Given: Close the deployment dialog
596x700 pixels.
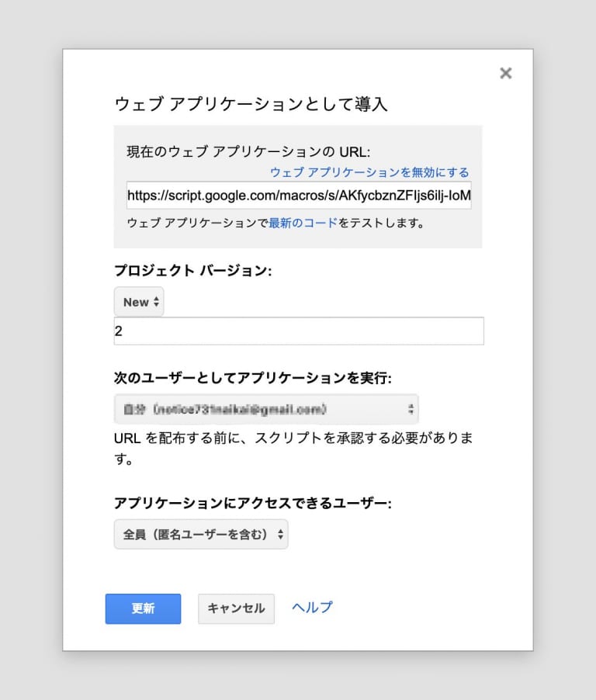Looking at the screenshot, I should click(x=505, y=73).
